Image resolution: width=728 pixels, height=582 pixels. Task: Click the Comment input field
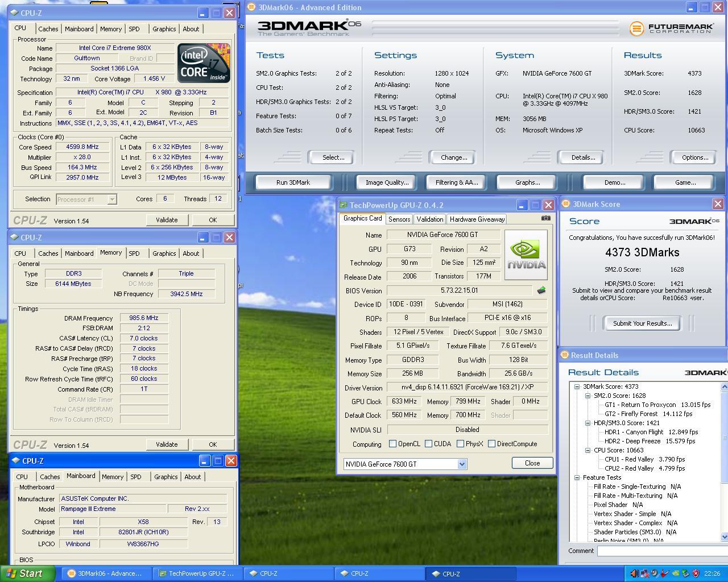click(662, 551)
